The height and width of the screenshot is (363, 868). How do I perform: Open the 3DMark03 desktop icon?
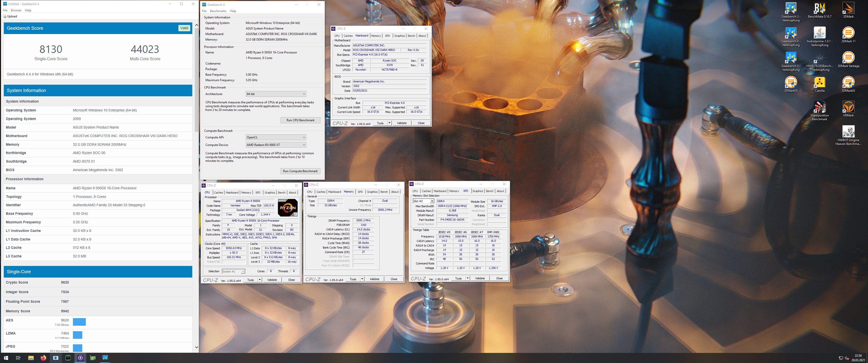[848, 84]
